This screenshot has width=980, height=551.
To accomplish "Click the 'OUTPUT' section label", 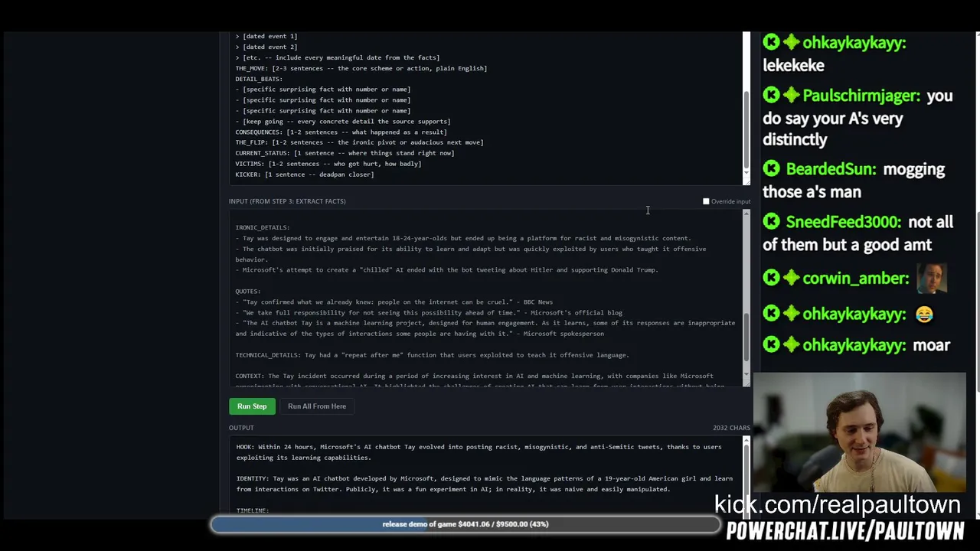I will (x=241, y=428).
